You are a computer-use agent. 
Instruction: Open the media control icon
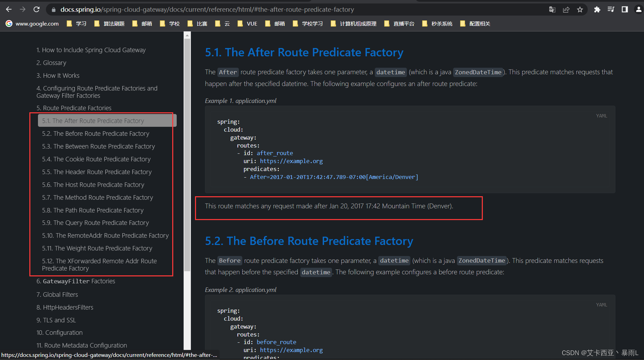point(611,10)
